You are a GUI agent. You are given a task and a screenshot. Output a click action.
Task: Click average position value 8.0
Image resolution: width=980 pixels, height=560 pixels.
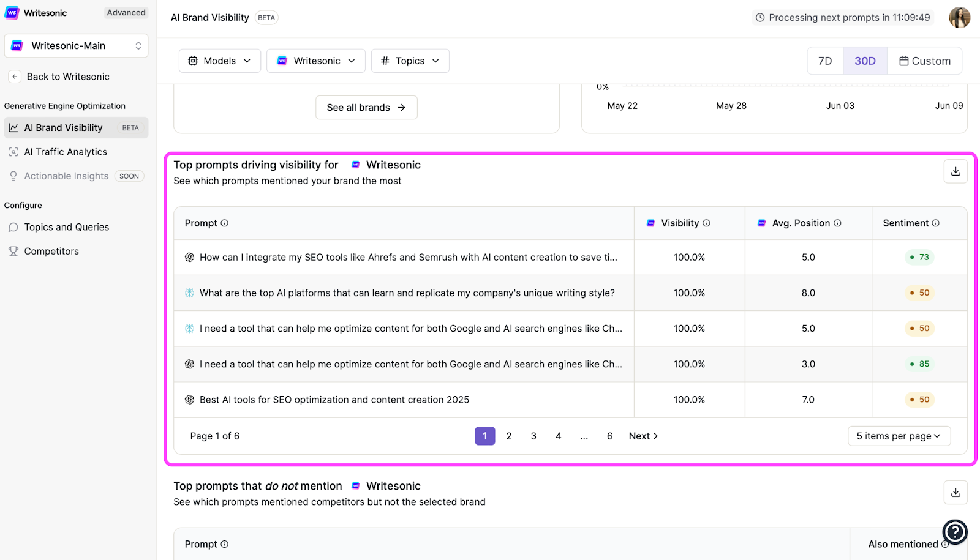pyautogui.click(x=809, y=293)
